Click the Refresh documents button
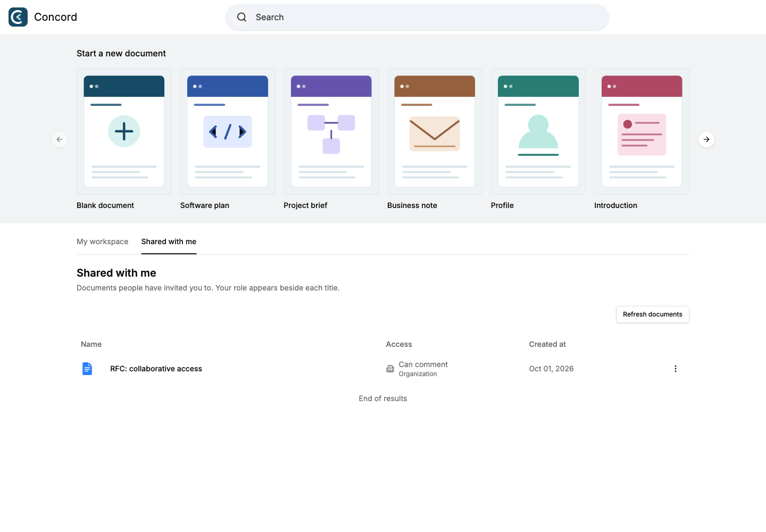This screenshot has width=766, height=532. pos(653,314)
